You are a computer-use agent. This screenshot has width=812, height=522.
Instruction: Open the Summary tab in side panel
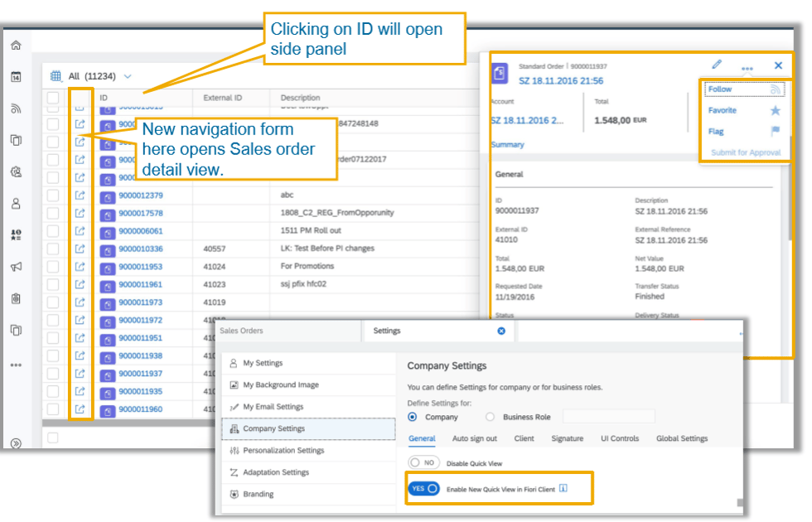point(508,144)
